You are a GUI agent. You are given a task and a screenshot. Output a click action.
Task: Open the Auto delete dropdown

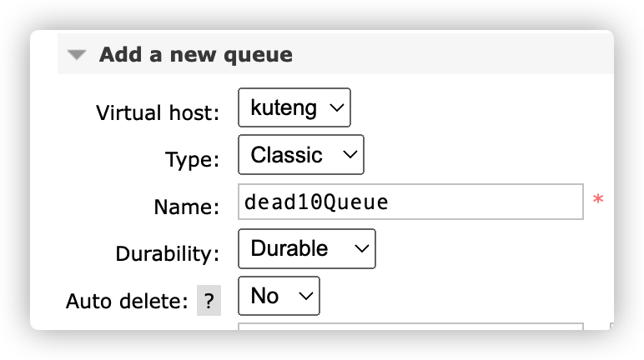(279, 295)
